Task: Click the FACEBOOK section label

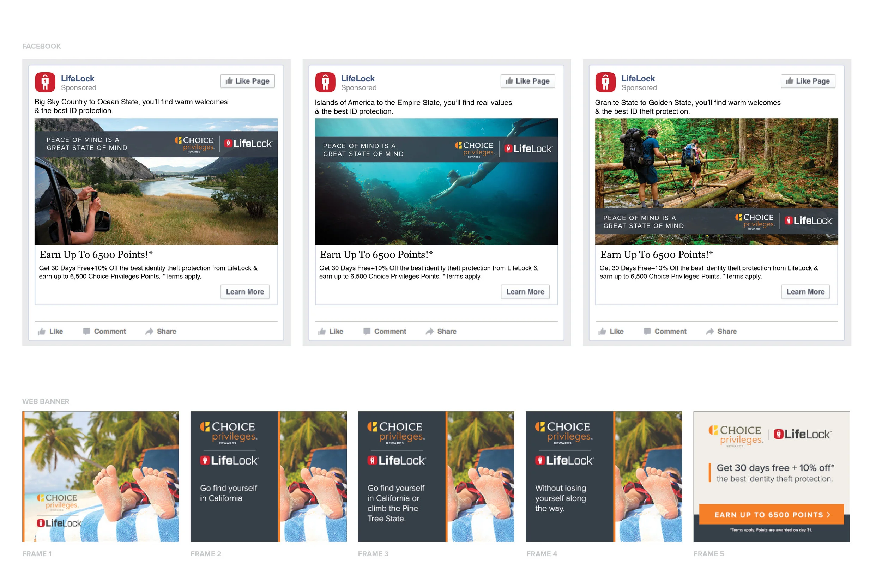Action: point(42,46)
